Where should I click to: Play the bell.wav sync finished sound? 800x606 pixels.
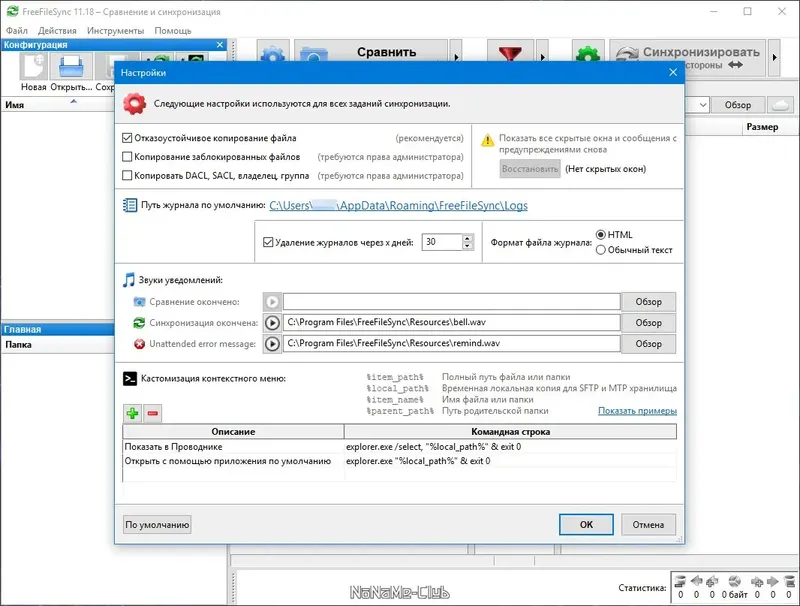[x=272, y=323]
